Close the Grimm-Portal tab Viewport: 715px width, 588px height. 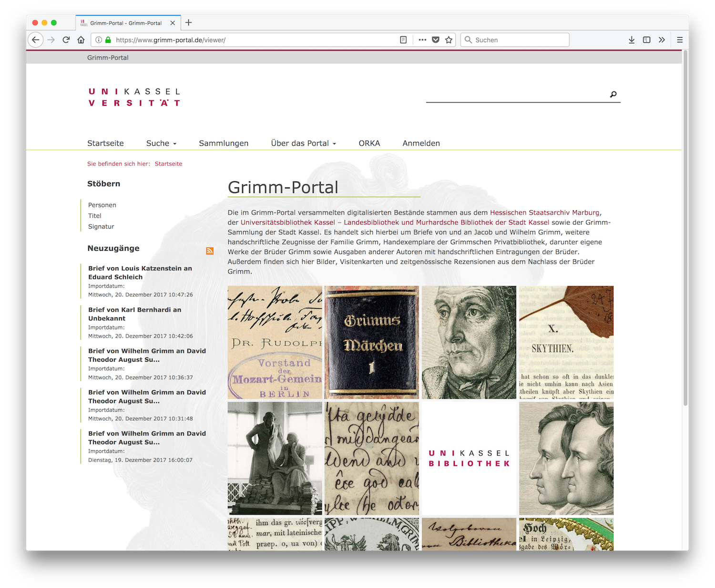[173, 23]
